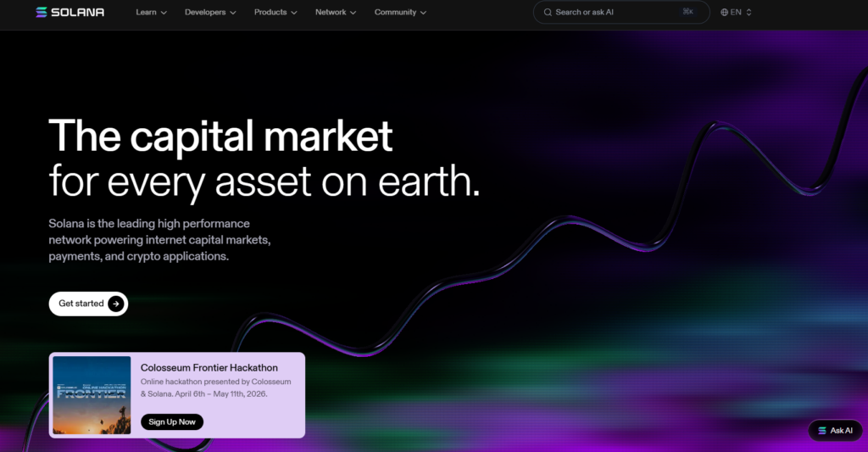Click text "Solana is the leading high performance"

[149, 223]
